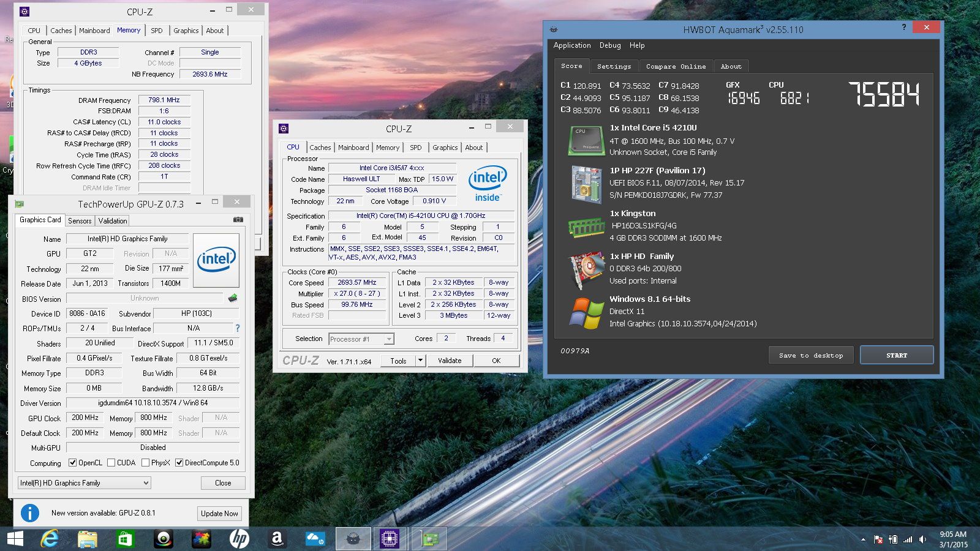Screen dimensions: 980x551
Task: Click Update Now in GPU-Z
Action: (x=219, y=514)
